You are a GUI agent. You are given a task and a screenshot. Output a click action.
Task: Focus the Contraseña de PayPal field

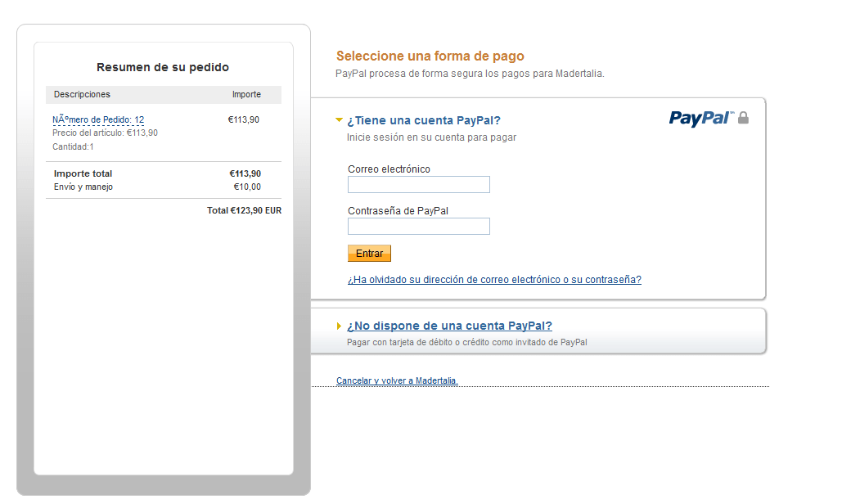click(x=419, y=227)
